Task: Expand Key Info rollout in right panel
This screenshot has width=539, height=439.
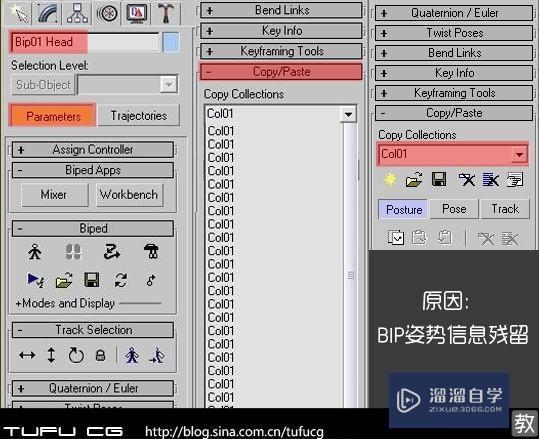Action: click(454, 73)
